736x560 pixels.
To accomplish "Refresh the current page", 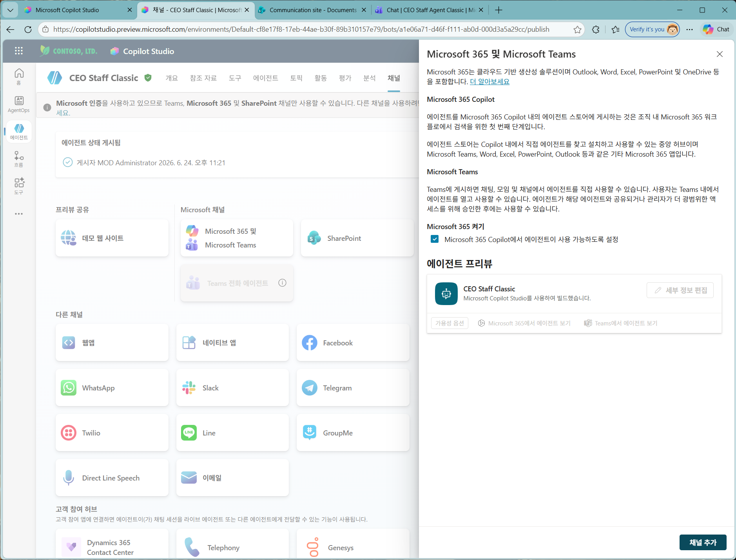I will [28, 29].
